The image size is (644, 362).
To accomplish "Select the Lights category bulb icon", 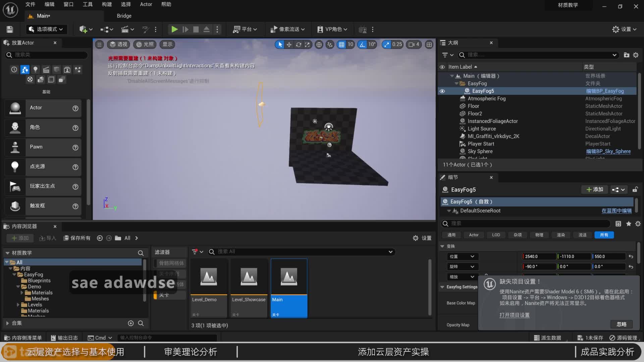I will click(35, 70).
